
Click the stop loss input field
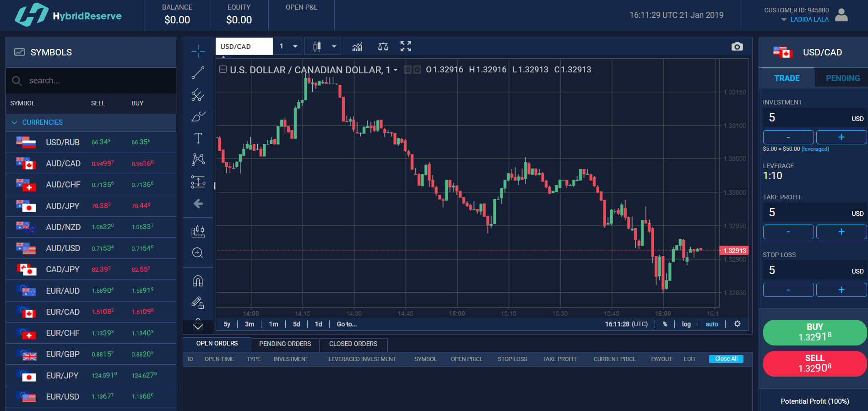815,270
